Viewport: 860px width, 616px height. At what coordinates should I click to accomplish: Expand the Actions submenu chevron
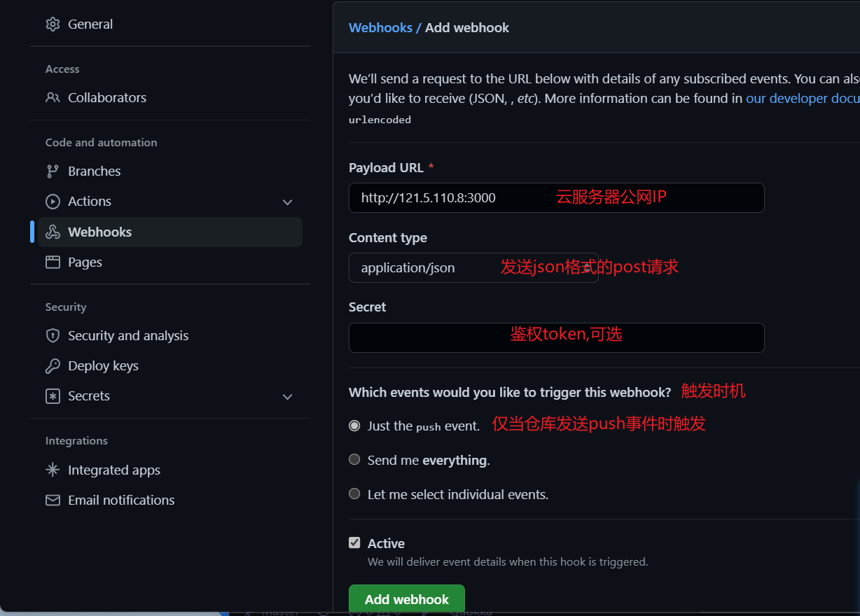point(287,202)
